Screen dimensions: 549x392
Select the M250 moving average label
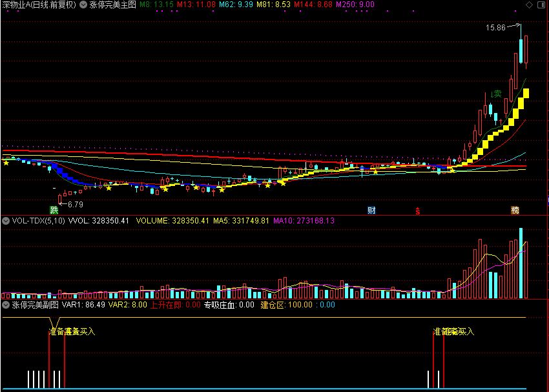point(355,5)
